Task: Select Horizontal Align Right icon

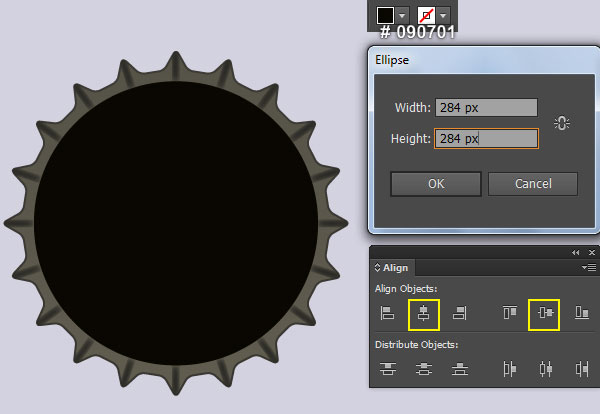Action: tap(460, 313)
